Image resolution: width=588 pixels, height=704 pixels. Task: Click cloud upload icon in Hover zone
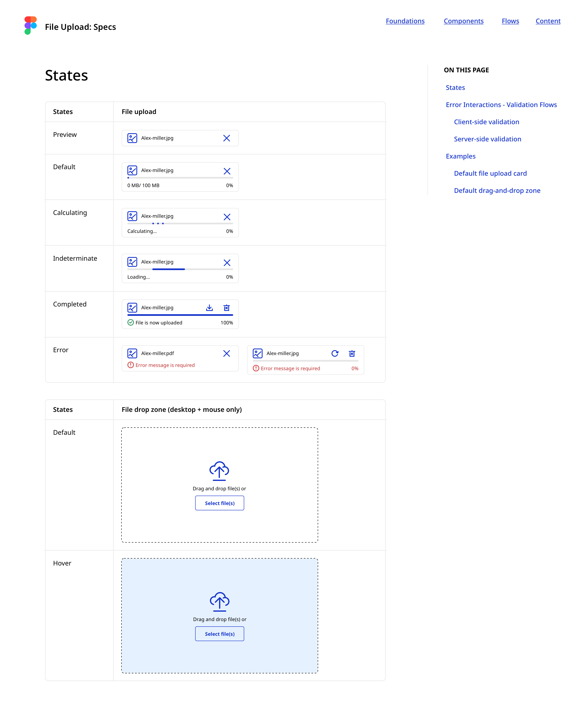click(x=219, y=601)
